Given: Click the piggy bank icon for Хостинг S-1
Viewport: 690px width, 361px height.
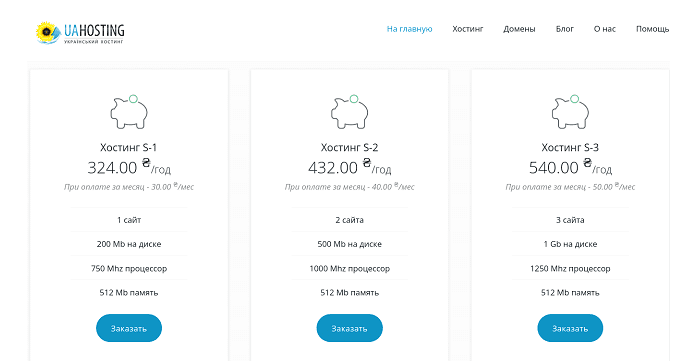Looking at the screenshot, I should [129, 112].
